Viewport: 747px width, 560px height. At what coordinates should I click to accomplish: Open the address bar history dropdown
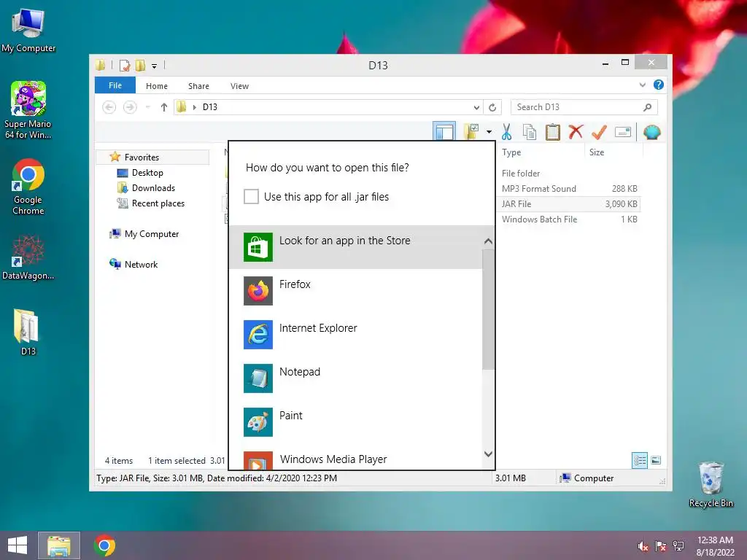coord(476,107)
